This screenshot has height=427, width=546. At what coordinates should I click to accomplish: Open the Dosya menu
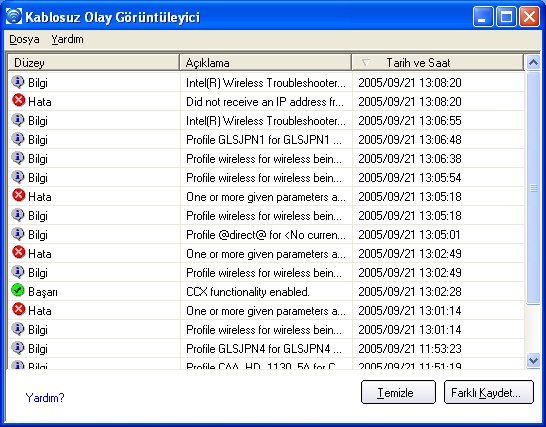pyautogui.click(x=24, y=39)
